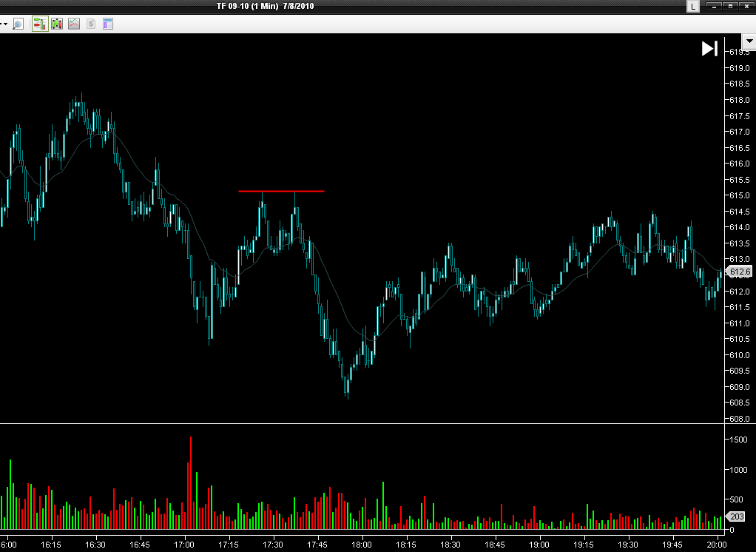
Task: Close the chart window
Action: pos(746,6)
